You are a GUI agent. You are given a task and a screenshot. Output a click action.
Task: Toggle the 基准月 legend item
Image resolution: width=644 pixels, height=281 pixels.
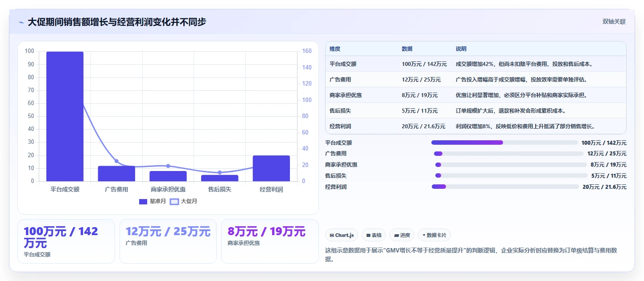tap(153, 201)
